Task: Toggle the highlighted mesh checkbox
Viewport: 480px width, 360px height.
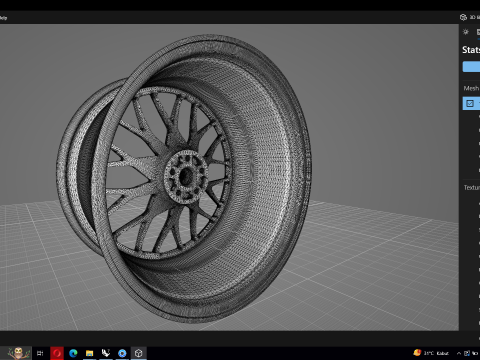Action: point(470,103)
